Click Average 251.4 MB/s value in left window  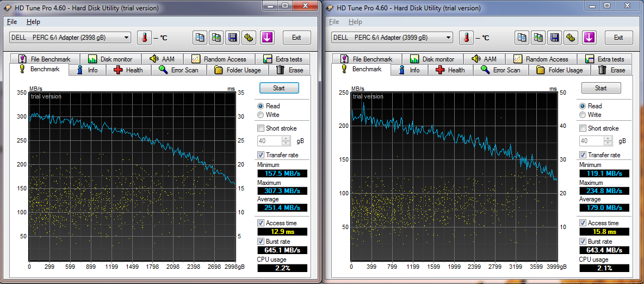(x=282, y=207)
